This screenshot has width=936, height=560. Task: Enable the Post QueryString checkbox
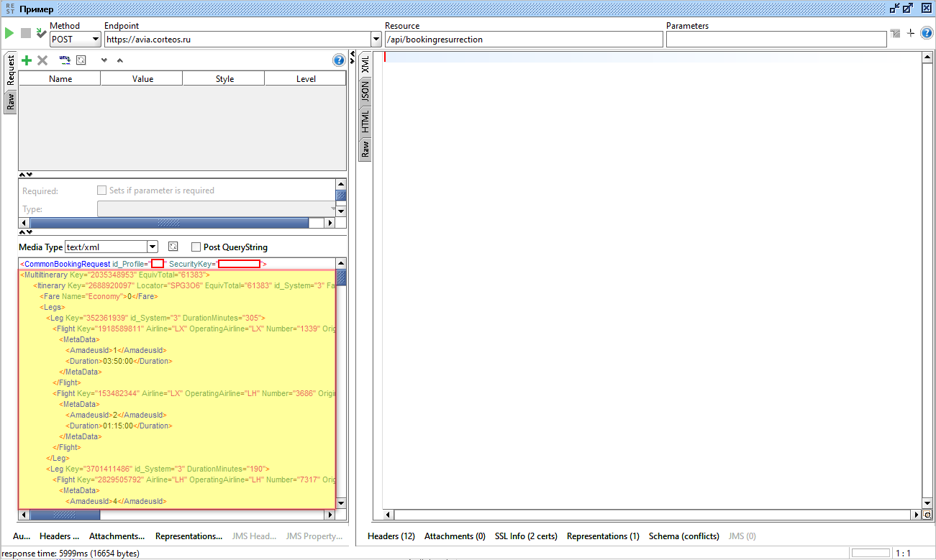click(196, 247)
